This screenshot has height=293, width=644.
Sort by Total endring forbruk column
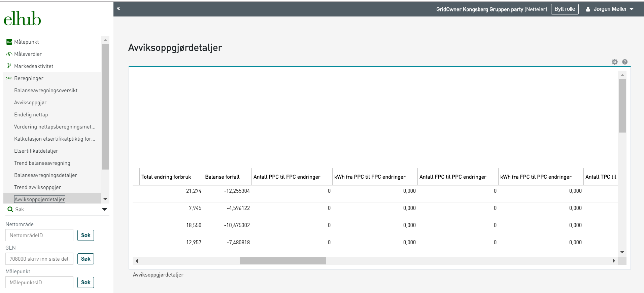171,177
